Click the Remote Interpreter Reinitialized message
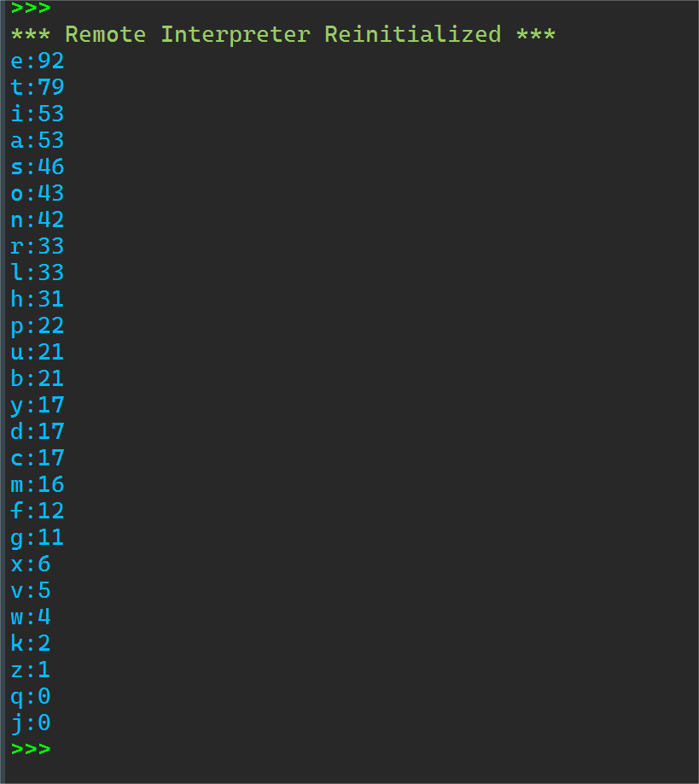The image size is (699, 784). coord(283,34)
